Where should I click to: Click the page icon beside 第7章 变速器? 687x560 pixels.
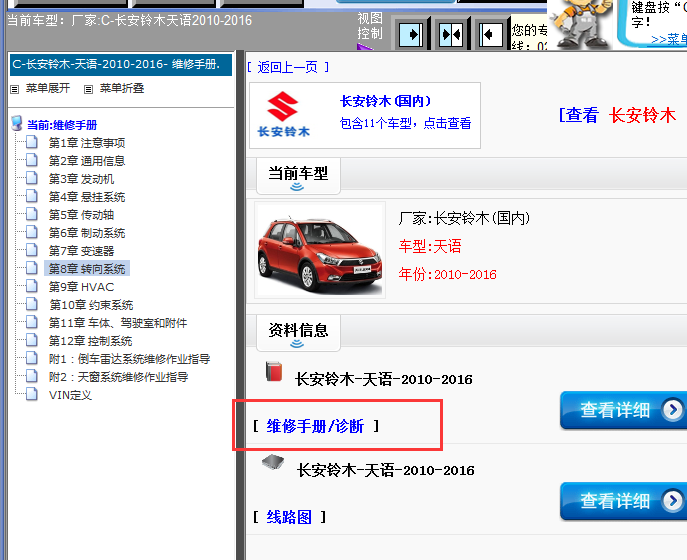click(32, 250)
